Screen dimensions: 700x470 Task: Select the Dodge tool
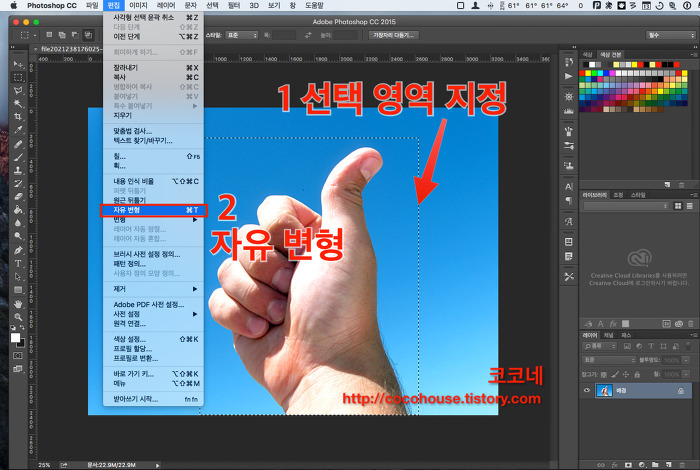18,236
